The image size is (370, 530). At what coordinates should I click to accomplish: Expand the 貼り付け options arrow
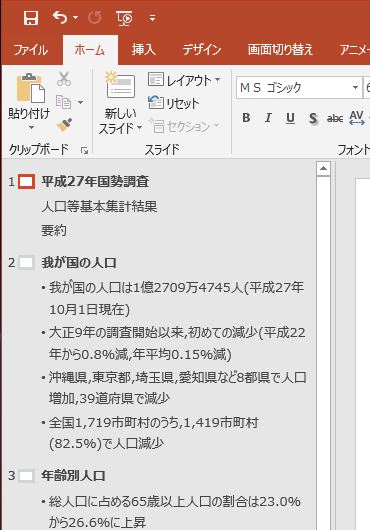pyautogui.click(x=31, y=127)
